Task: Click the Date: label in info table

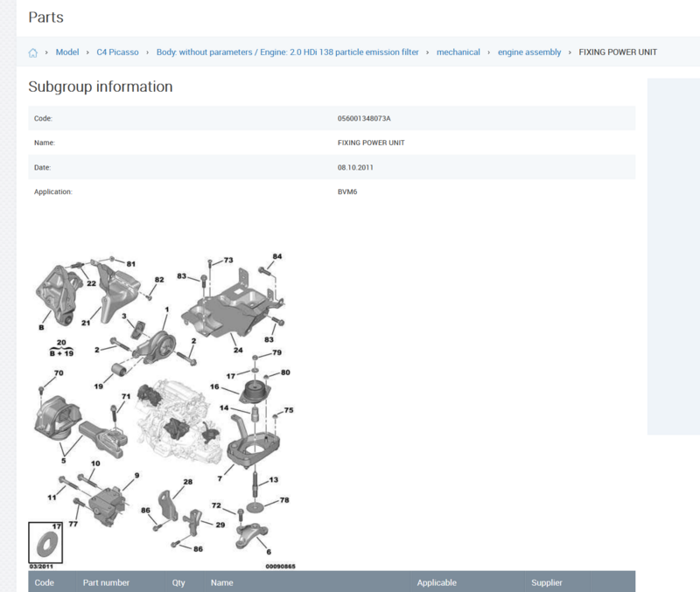Action: (x=42, y=167)
